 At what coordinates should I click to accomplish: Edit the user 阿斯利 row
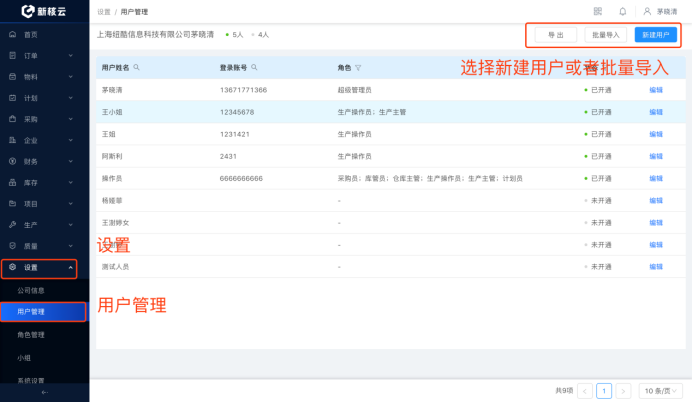coord(656,156)
